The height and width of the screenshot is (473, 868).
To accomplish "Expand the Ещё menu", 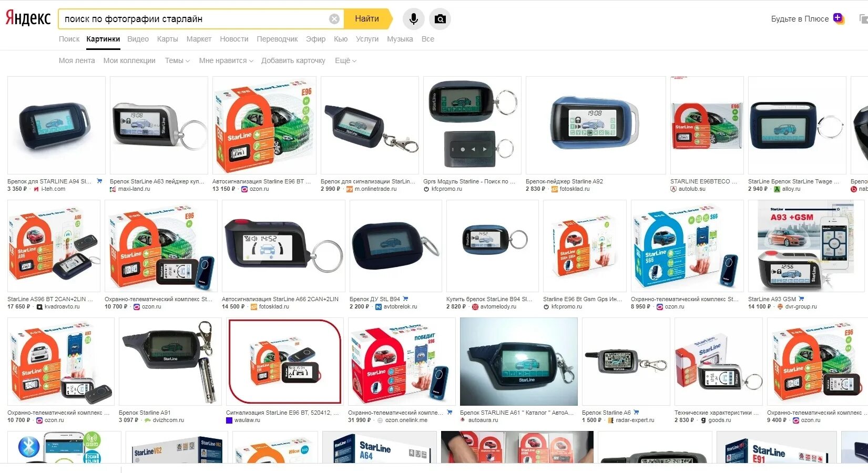I will point(345,60).
